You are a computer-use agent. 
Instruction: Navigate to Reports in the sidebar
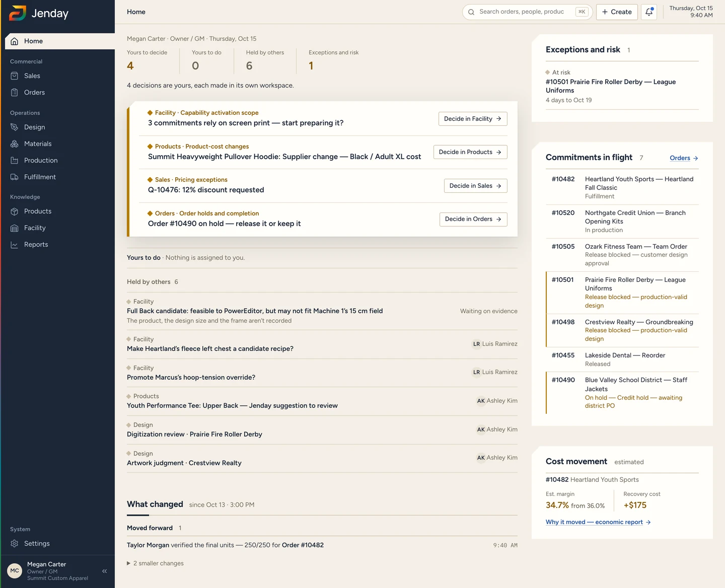pos(60,245)
